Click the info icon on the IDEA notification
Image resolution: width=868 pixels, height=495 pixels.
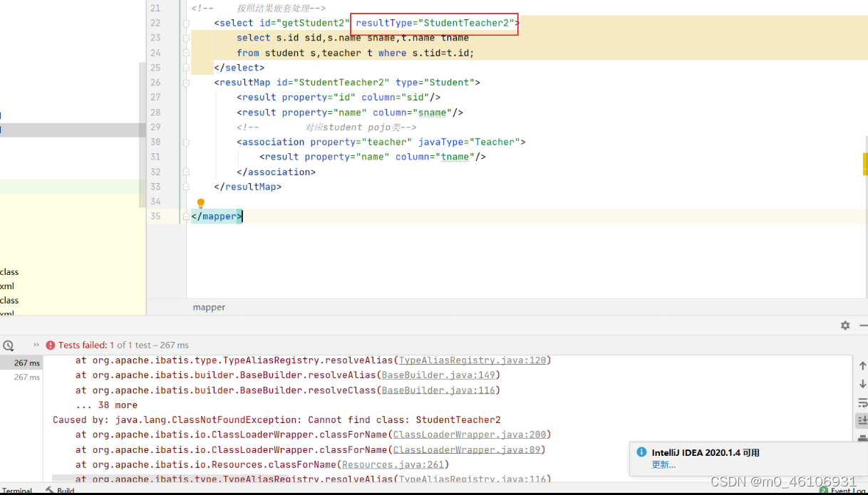tap(641, 452)
